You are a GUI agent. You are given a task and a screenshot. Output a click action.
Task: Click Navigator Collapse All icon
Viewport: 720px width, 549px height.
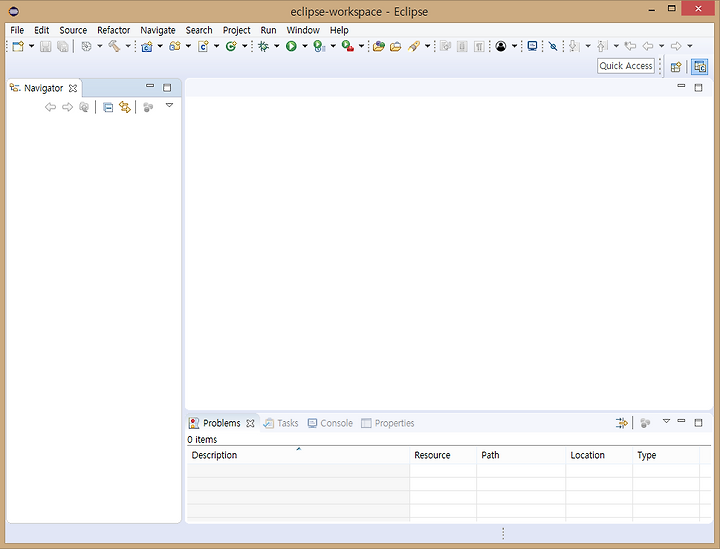pos(108,107)
